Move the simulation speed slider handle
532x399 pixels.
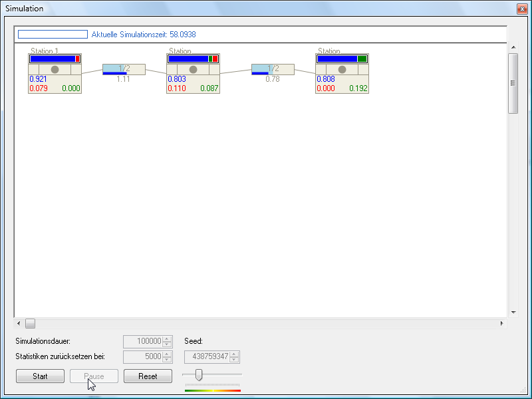(x=198, y=376)
